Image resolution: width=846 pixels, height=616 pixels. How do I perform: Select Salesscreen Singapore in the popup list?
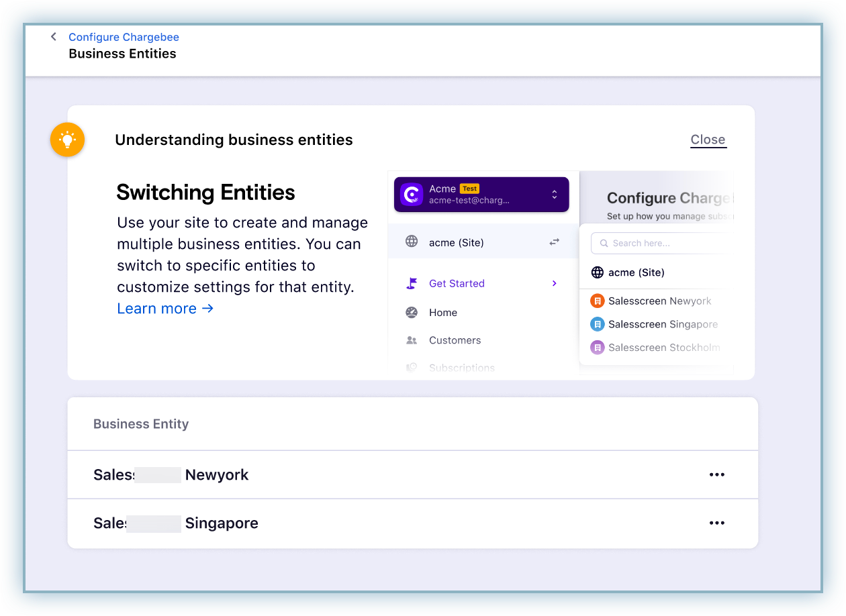click(x=663, y=324)
